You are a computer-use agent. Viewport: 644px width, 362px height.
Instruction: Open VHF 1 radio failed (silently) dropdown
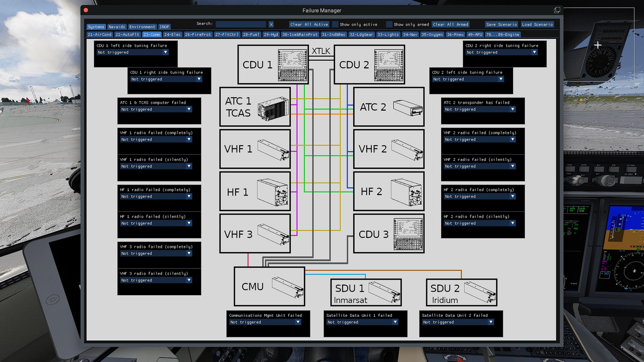pos(156,166)
